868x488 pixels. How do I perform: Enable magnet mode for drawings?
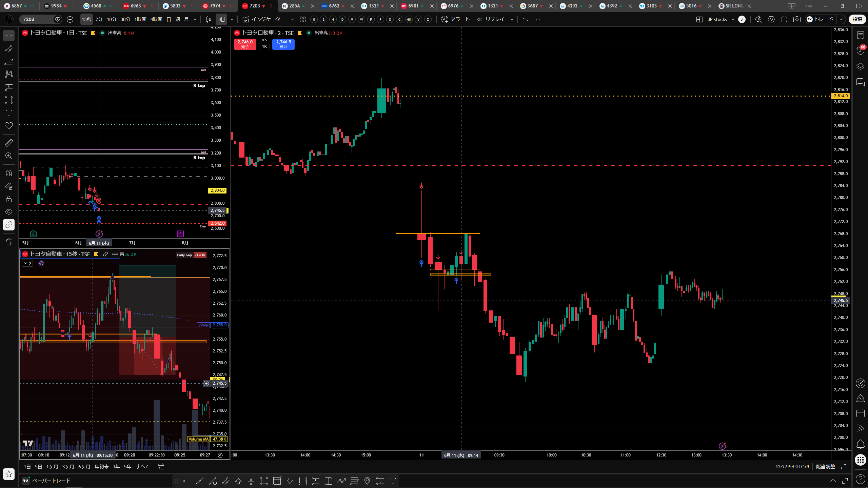point(9,173)
